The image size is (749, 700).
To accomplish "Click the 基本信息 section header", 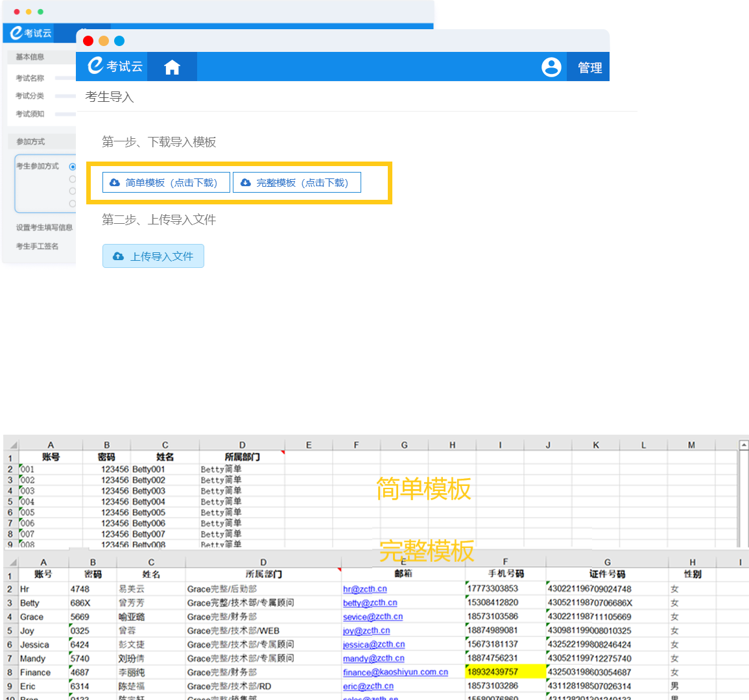I will [30, 57].
